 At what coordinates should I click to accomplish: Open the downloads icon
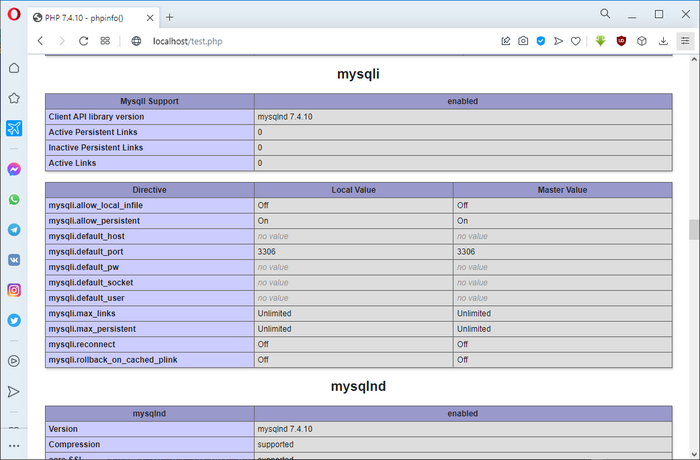pyautogui.click(x=661, y=41)
